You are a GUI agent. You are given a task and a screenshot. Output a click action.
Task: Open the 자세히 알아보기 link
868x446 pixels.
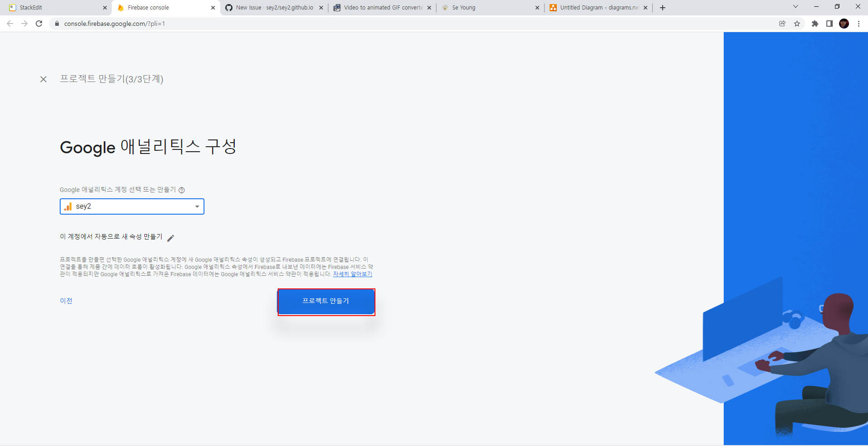click(x=352, y=274)
